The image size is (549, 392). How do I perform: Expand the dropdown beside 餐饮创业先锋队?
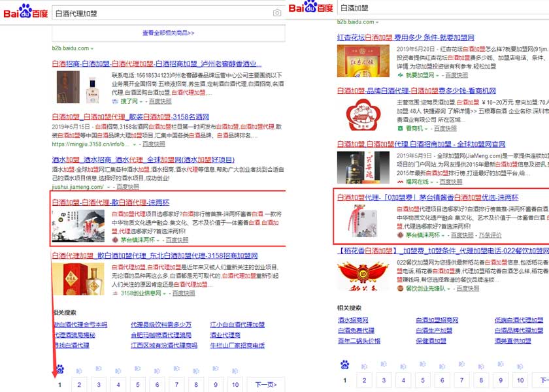(x=448, y=289)
